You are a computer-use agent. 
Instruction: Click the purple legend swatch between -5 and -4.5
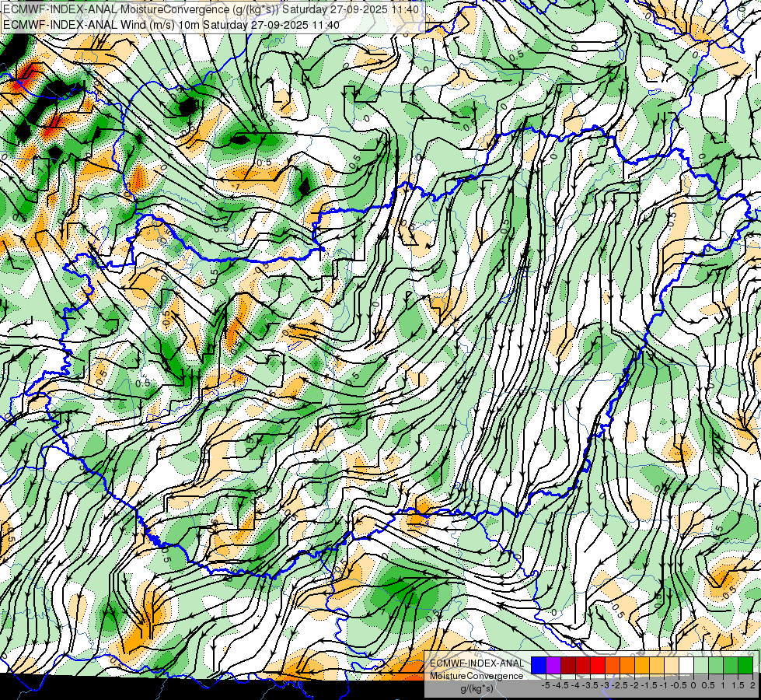pyautogui.click(x=553, y=665)
